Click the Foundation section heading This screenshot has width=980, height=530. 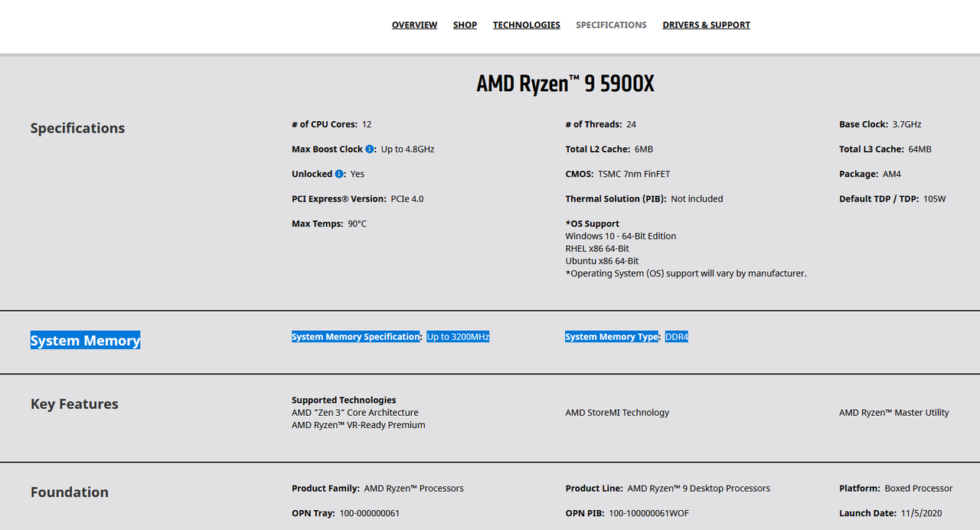pyautogui.click(x=70, y=492)
